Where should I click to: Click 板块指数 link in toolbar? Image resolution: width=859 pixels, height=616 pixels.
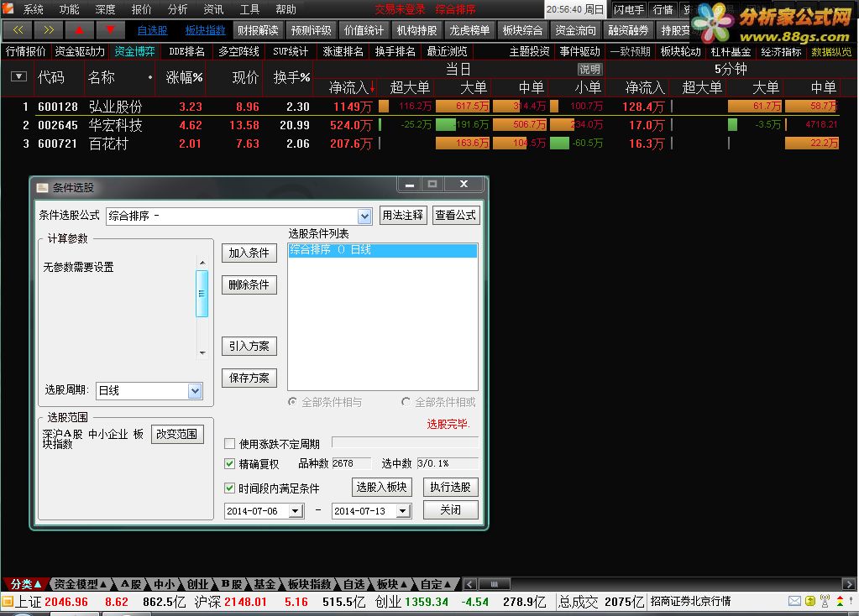[x=206, y=31]
